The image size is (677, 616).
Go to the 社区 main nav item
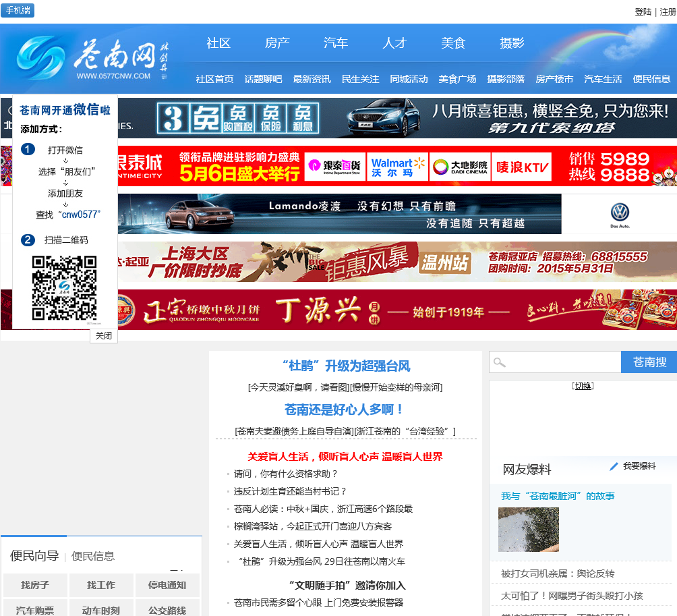[x=218, y=43]
